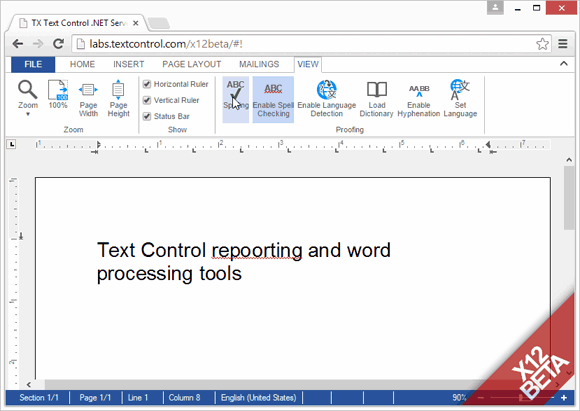Screen dimensions: 580x411
Task: Close the TX Text Control browser tab
Action: (x=136, y=23)
